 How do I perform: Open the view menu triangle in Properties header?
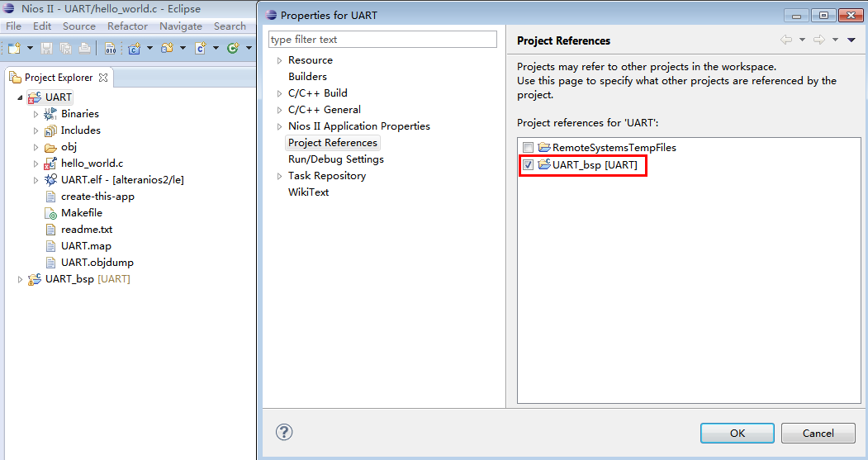[x=851, y=40]
